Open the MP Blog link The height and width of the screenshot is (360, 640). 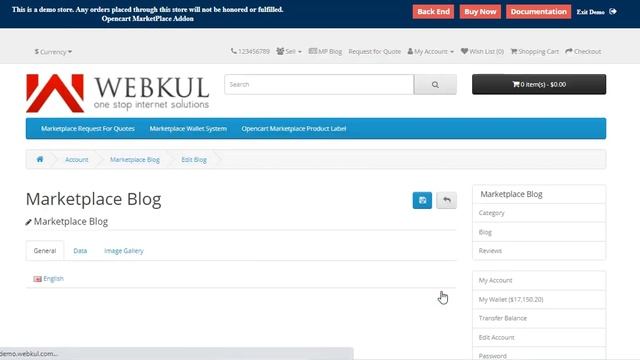(325, 51)
